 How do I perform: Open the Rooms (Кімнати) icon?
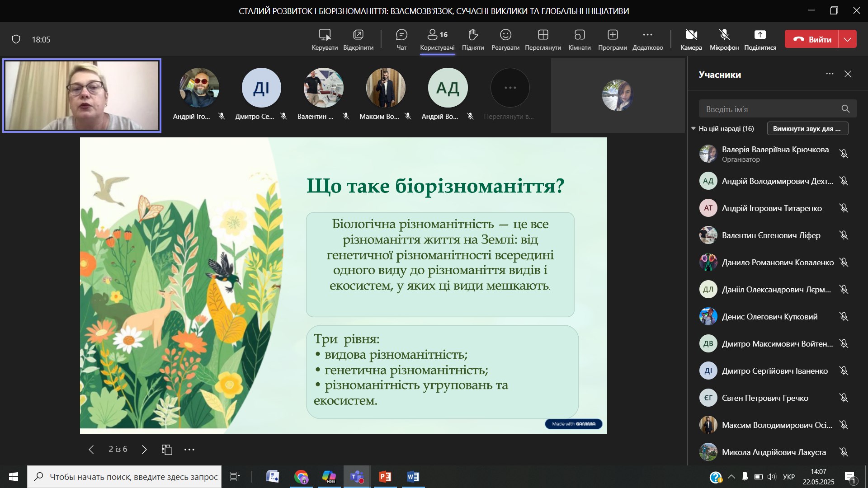tap(579, 35)
